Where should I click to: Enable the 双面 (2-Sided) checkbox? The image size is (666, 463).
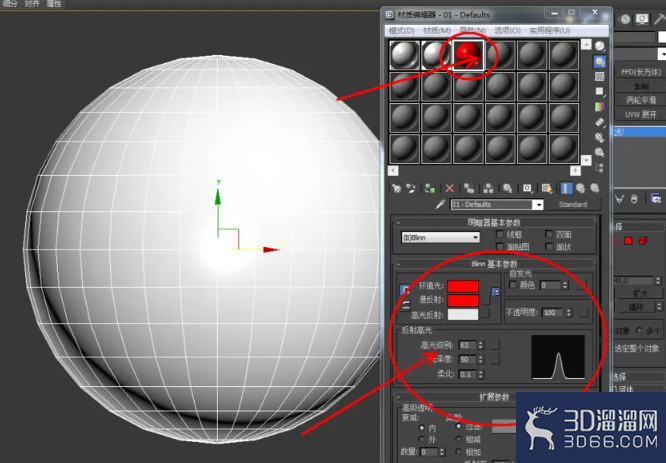click(549, 234)
